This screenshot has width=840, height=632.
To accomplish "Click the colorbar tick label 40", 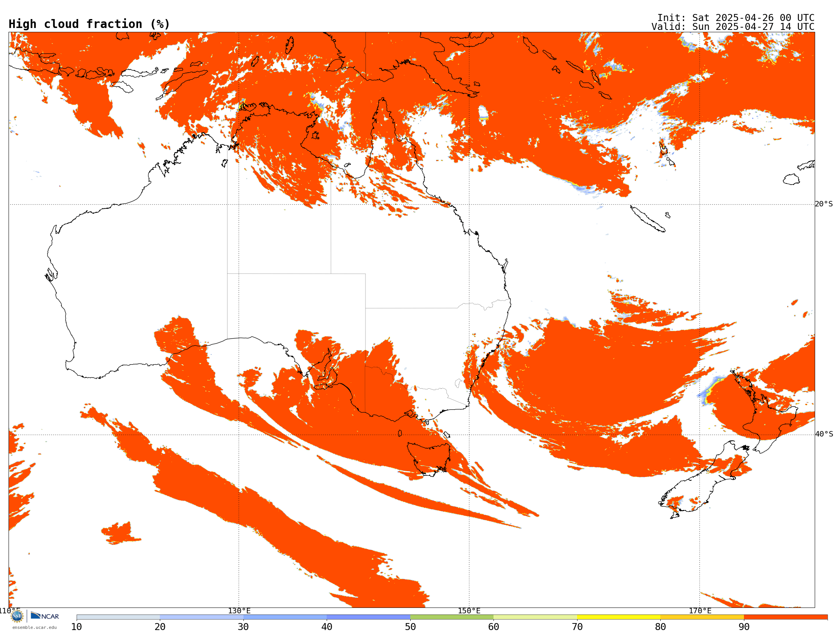I will tap(327, 627).
